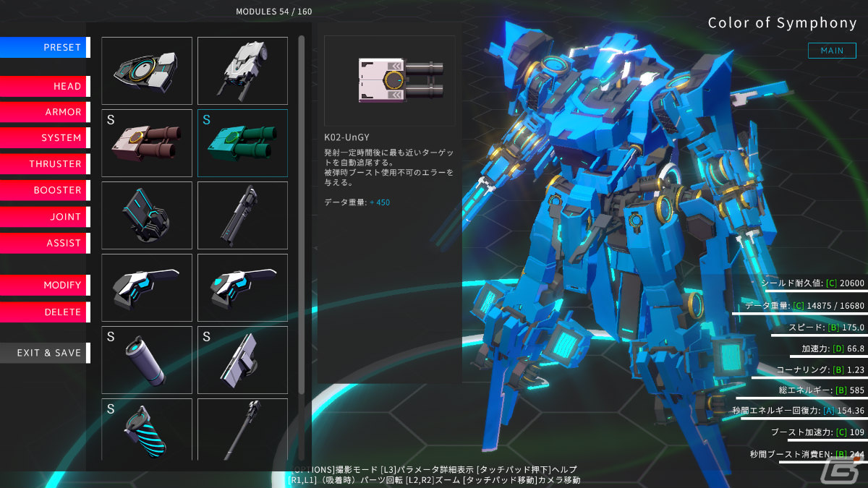Image resolution: width=868 pixels, height=488 pixels.
Task: Select the PRESET category tab
Action: coord(45,48)
